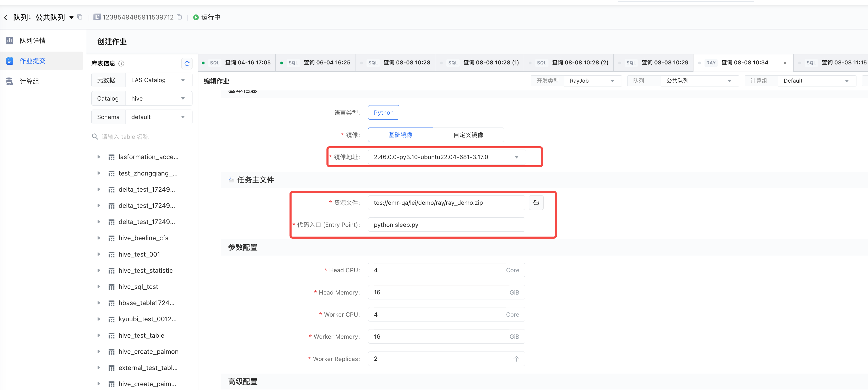Select the Python language type
Viewport: 868px width, 390px height.
383,112
